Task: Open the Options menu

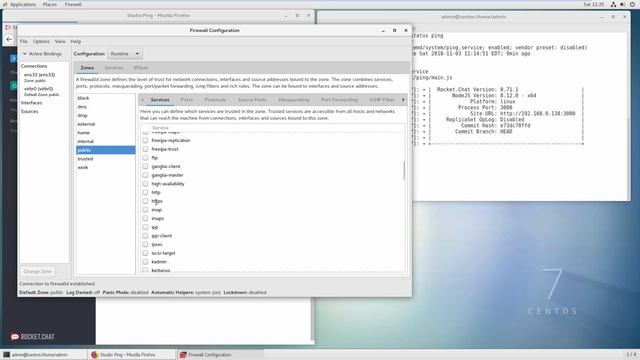Action: [x=41, y=41]
